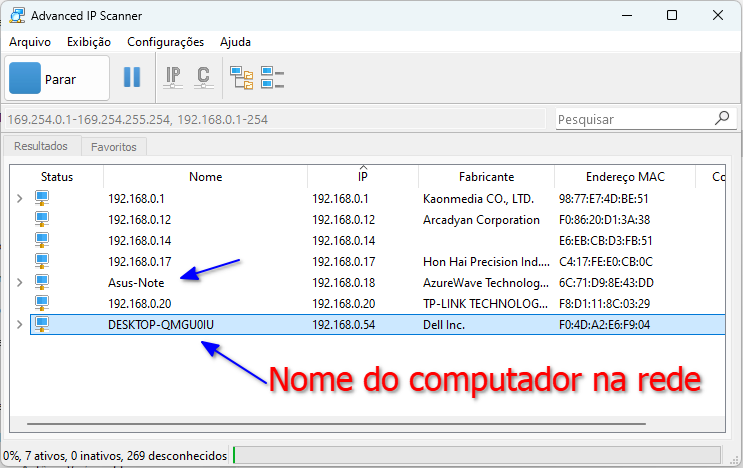Click MAC address 98:77:E7:4D:BE:51
Image resolution: width=743 pixels, height=468 pixels.
[x=603, y=199]
